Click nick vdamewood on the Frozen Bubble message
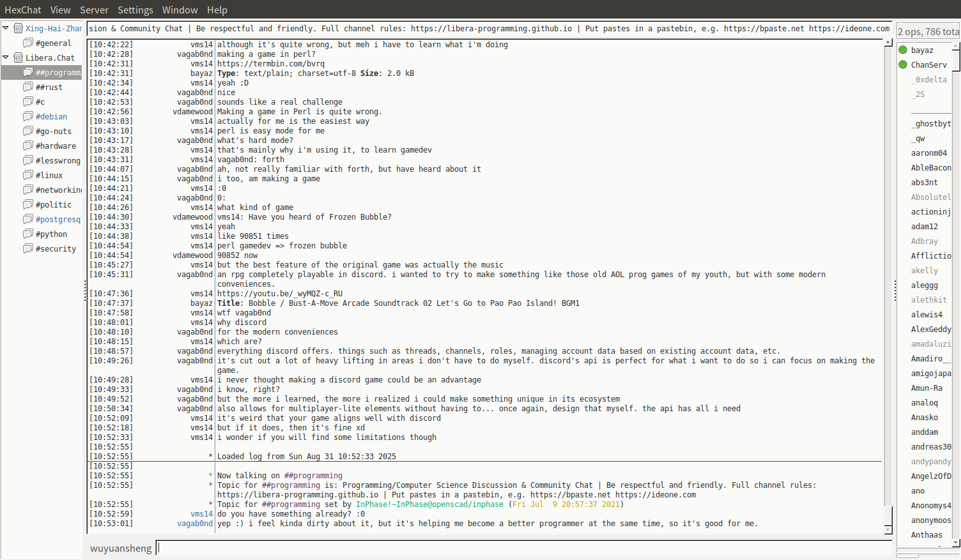The height and width of the screenshot is (560, 961). [192, 216]
